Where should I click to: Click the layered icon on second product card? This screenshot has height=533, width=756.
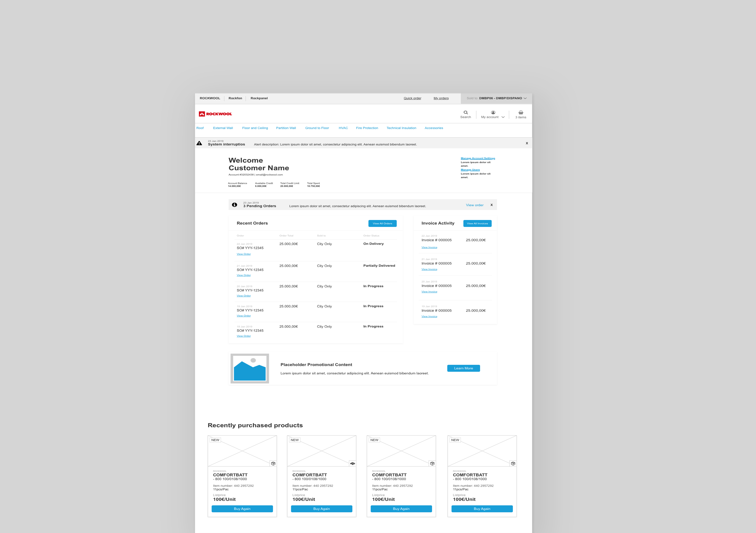(352, 463)
